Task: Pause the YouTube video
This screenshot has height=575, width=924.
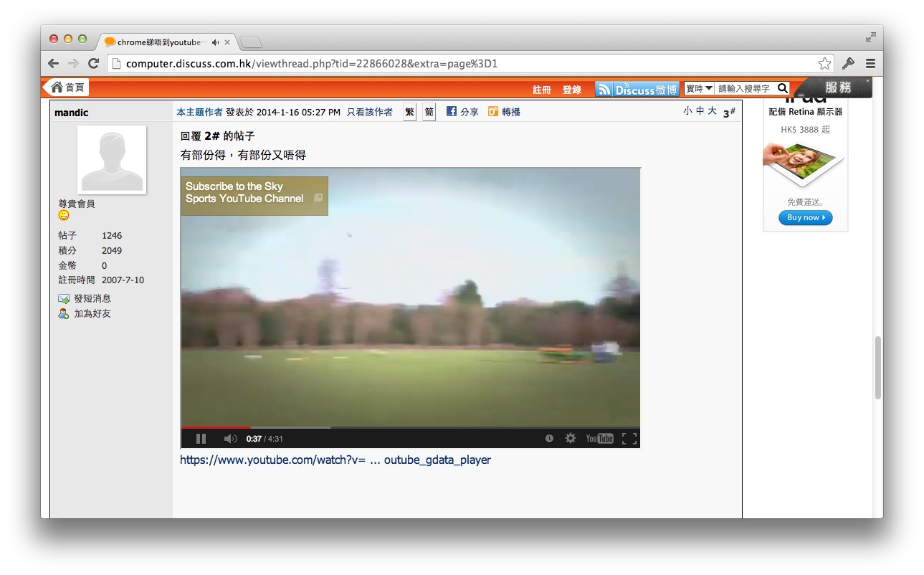Action: coord(201,439)
